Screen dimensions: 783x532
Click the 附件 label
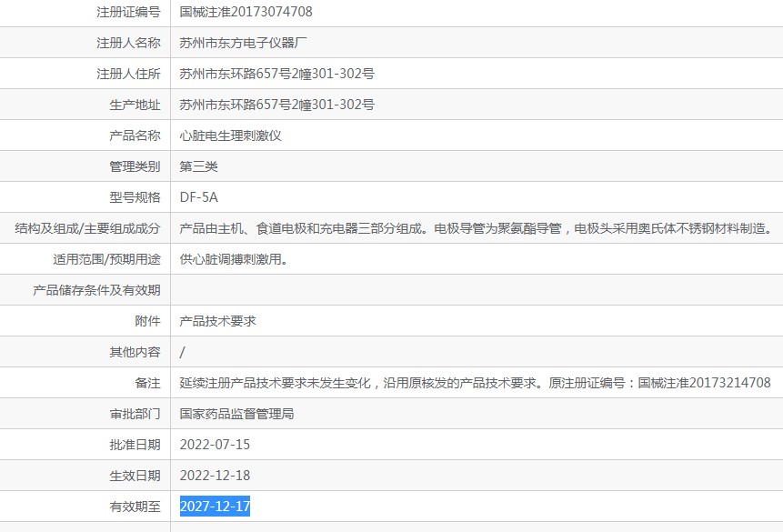pos(148,321)
